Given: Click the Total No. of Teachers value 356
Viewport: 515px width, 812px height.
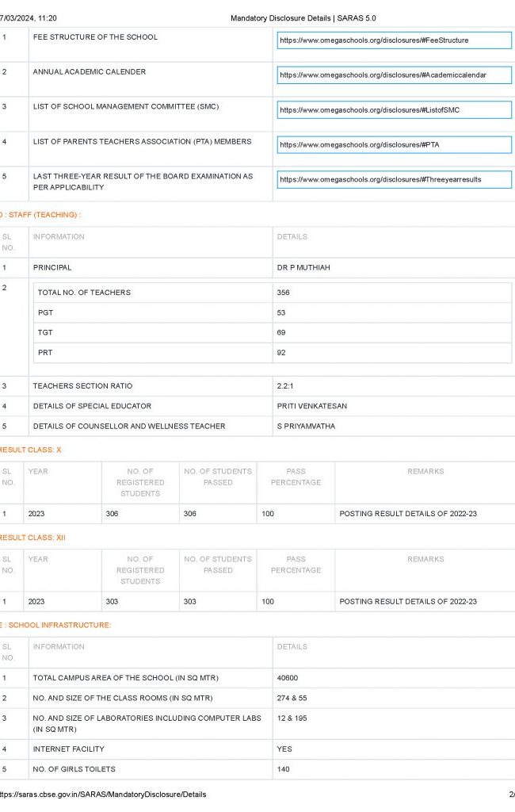Looking at the screenshot, I should click(x=283, y=293).
